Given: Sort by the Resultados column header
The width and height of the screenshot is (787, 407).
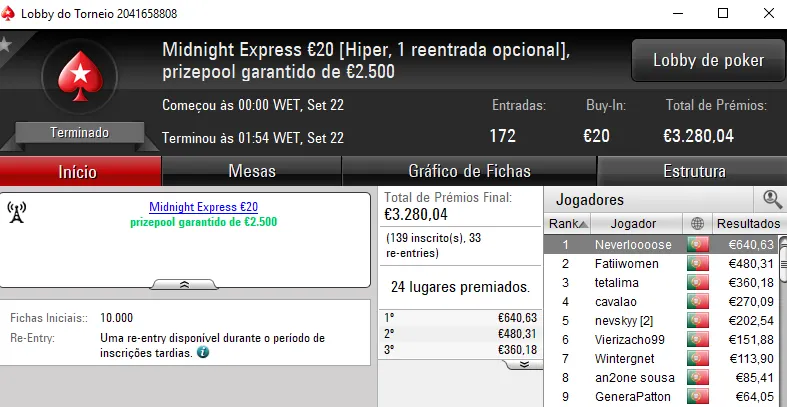Looking at the screenshot, I should [747, 224].
